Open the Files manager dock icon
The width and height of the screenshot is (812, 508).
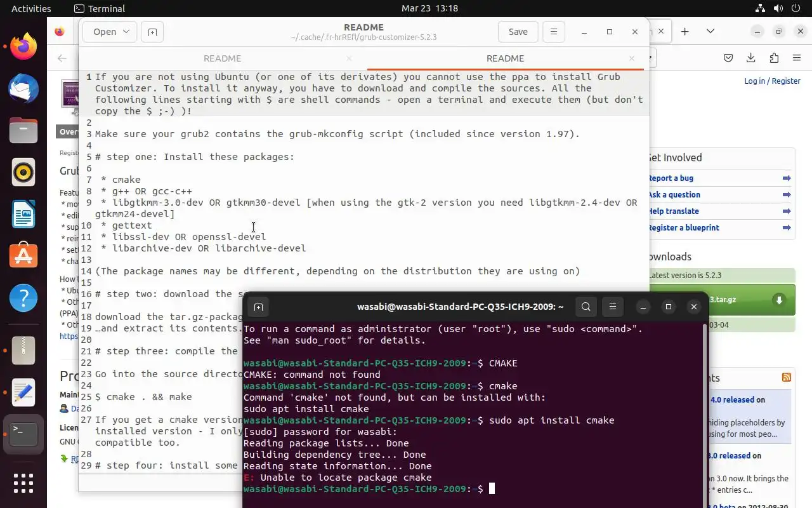tap(23, 130)
